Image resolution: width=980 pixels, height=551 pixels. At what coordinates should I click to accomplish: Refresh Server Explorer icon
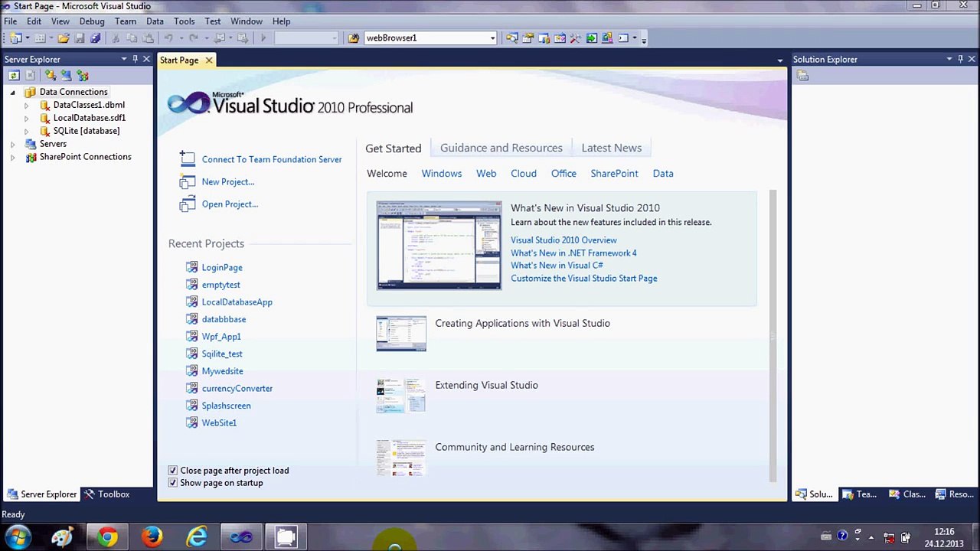(x=14, y=75)
